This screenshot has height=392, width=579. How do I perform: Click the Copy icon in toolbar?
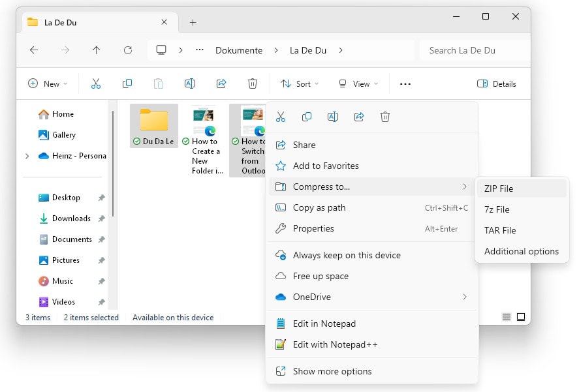click(x=127, y=83)
